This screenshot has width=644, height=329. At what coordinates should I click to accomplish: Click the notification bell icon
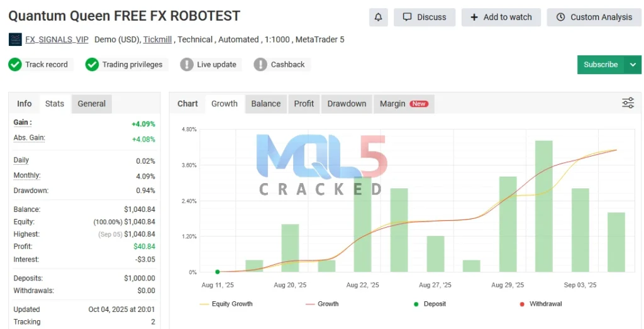click(378, 17)
